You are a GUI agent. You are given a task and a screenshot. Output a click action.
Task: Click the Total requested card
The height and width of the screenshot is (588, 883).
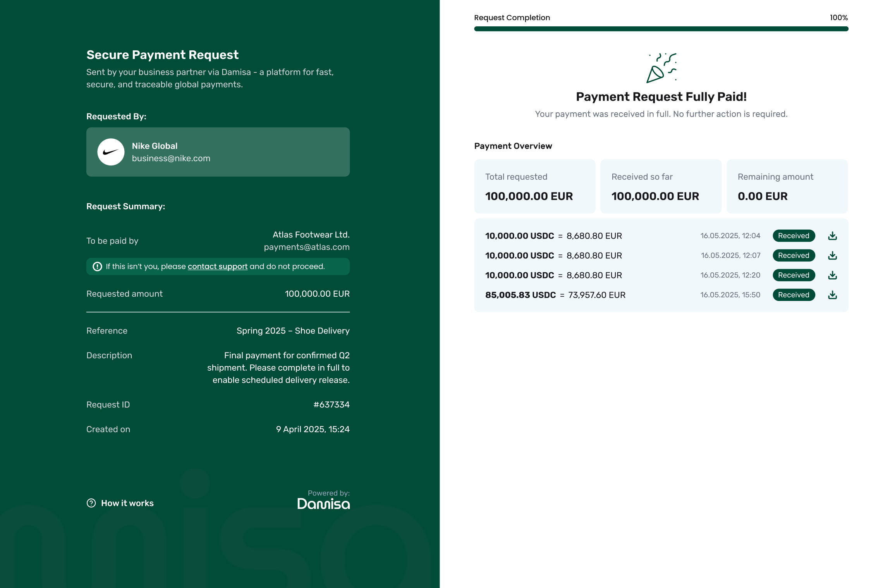(x=534, y=186)
